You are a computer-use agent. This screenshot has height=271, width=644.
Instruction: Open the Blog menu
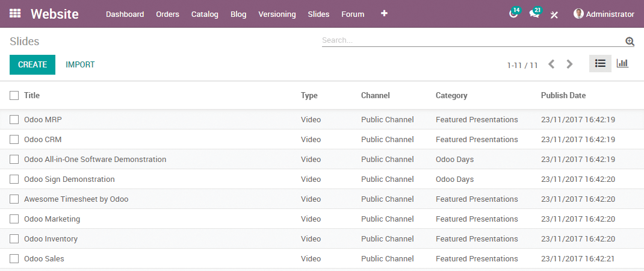click(x=238, y=14)
